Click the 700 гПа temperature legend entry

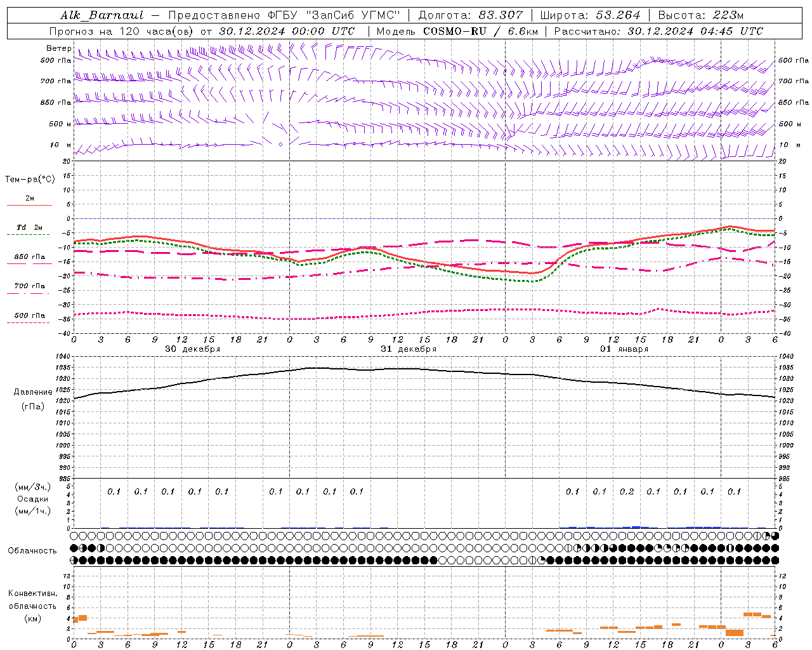point(29,286)
